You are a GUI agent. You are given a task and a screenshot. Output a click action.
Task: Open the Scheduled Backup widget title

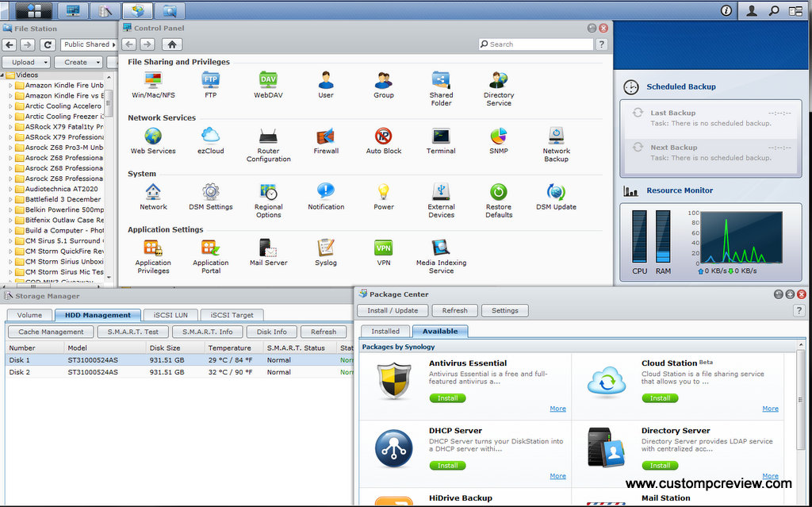click(681, 86)
